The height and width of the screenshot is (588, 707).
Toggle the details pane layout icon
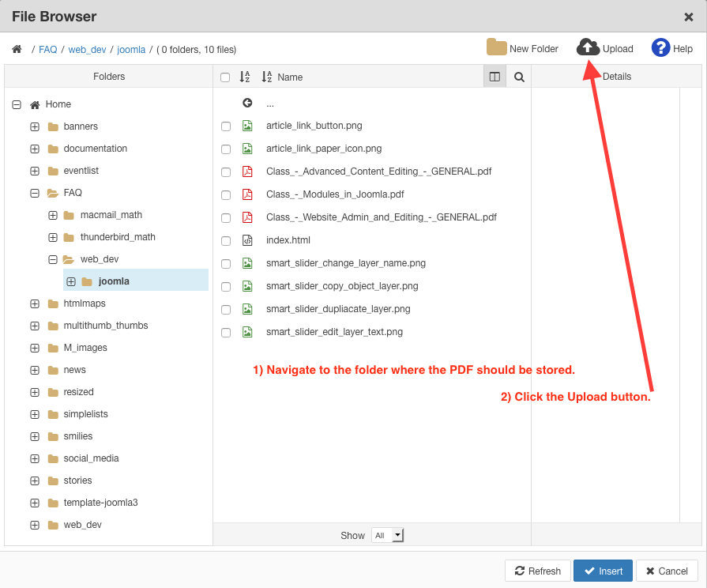[495, 77]
